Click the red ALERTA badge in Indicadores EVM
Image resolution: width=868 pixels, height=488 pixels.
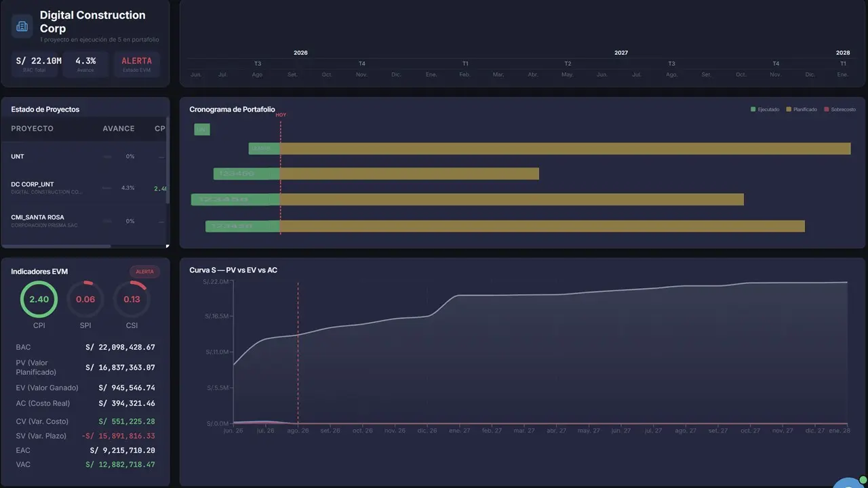coord(144,272)
